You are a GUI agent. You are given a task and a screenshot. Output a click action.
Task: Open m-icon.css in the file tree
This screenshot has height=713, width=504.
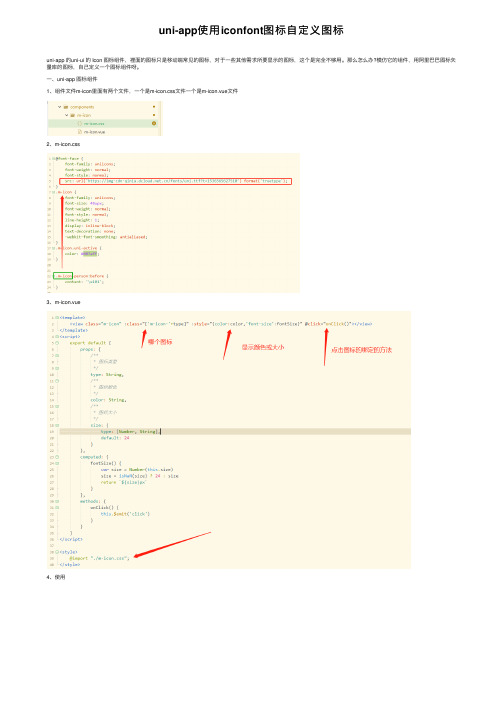pyautogui.click(x=94, y=123)
